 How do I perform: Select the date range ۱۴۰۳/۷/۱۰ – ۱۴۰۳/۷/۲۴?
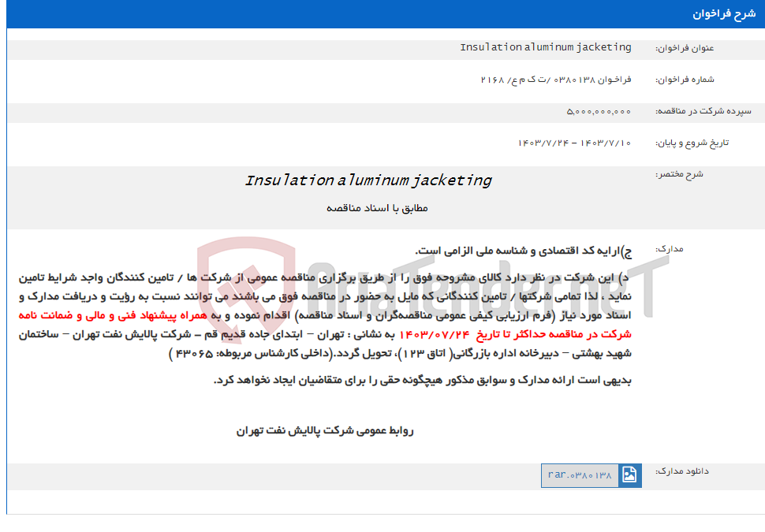coord(574,143)
